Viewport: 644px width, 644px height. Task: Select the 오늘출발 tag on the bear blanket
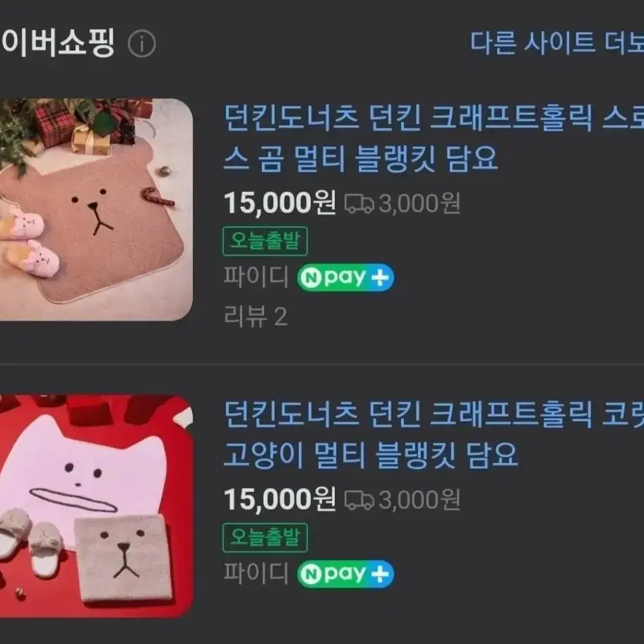(x=265, y=241)
